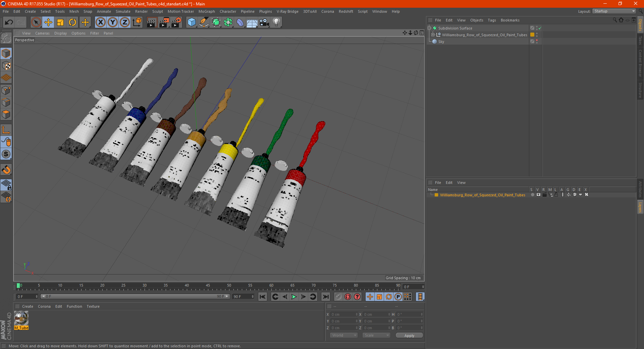The width and height of the screenshot is (644, 349).
Task: Enable the Snap toggle
Action: point(6,170)
